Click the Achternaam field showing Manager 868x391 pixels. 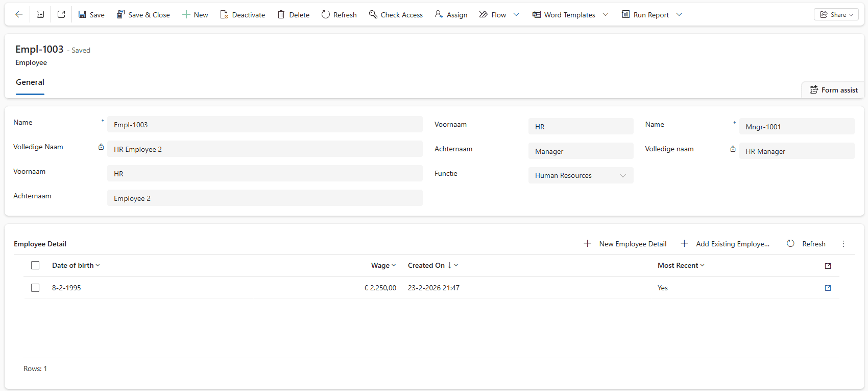point(581,151)
